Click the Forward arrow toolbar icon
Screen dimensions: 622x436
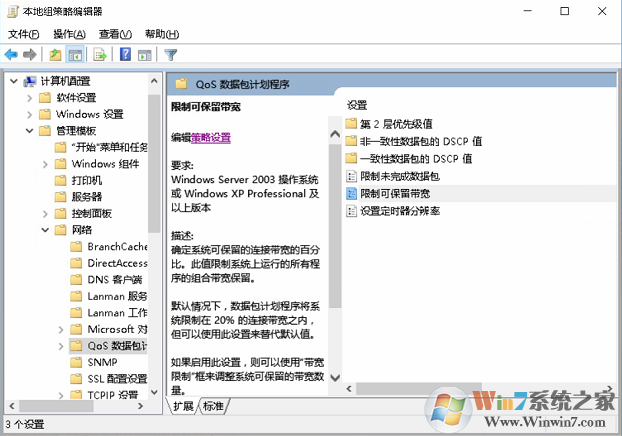click(x=30, y=54)
